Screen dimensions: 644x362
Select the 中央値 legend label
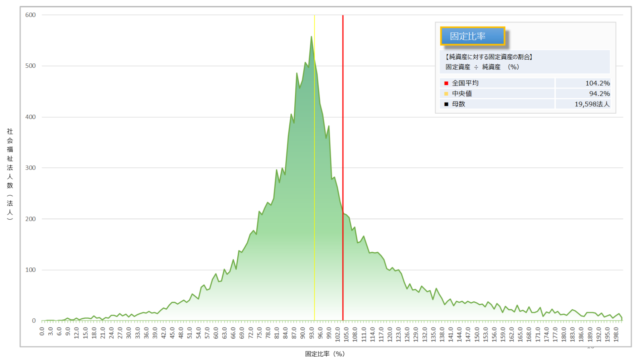pos(462,94)
